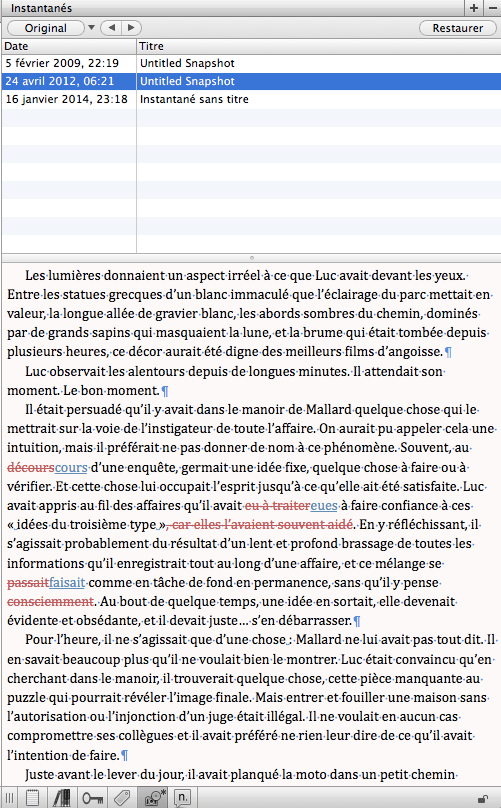Viewport: 501px width, 808px height.
Task: Open the Notes inspector notepad icon
Action: click(x=32, y=798)
